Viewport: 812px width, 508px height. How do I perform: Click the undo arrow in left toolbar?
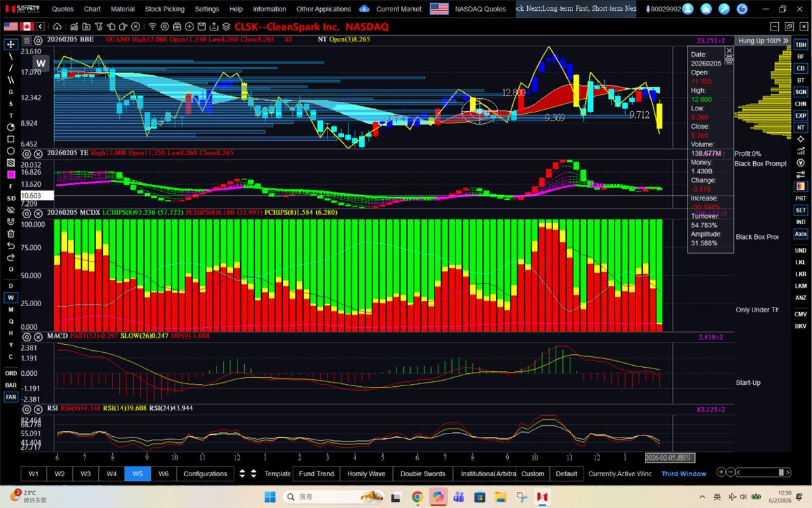click(11, 245)
